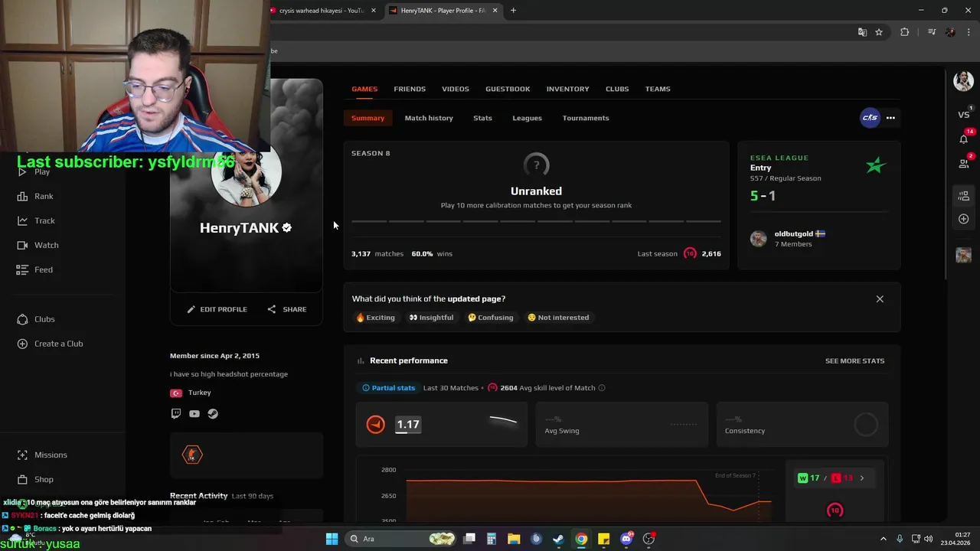Open the VS matchmaking icon

pyautogui.click(x=963, y=115)
